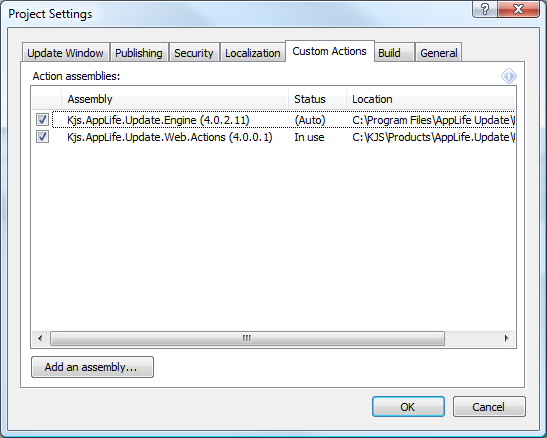This screenshot has height=438, width=547.
Task: Select the Kjs.AppLife.Update.Web.Actions row
Action: coord(274,137)
